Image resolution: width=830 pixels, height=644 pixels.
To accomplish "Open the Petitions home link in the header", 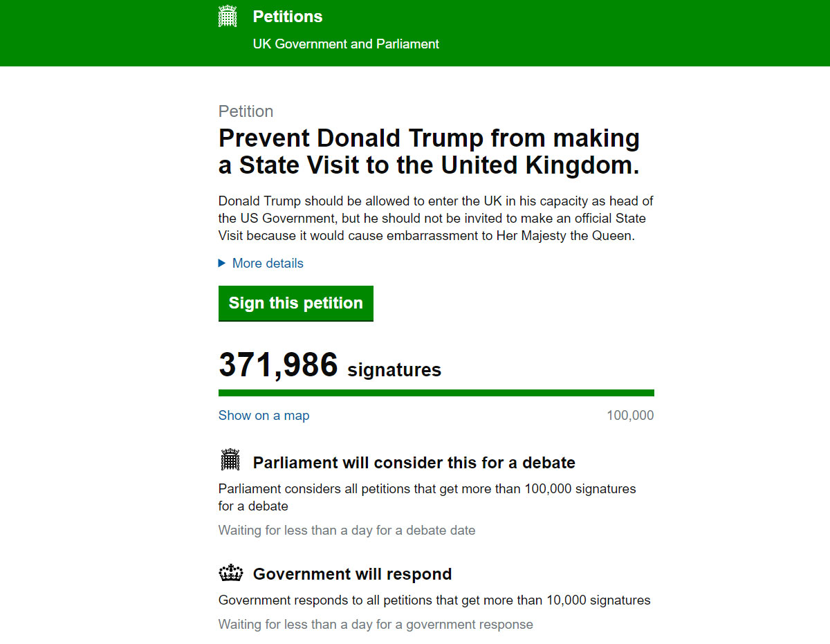I will (x=288, y=17).
